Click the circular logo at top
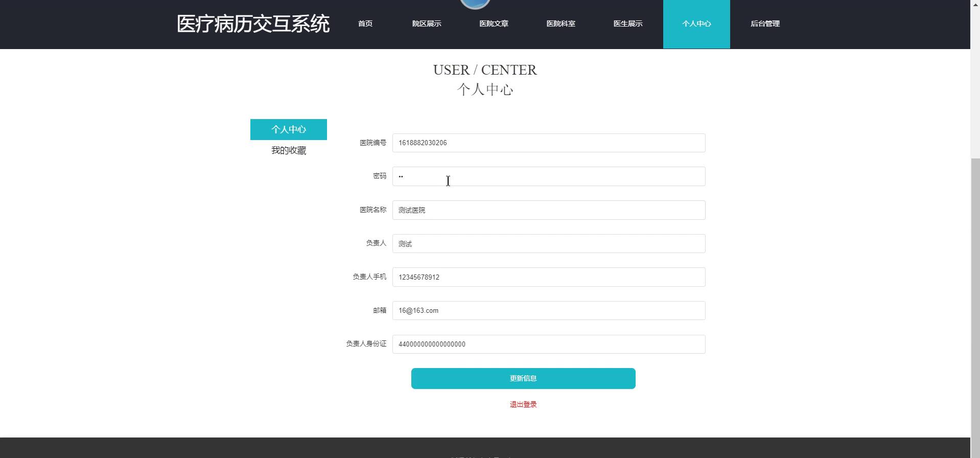980x458 pixels. point(475,4)
